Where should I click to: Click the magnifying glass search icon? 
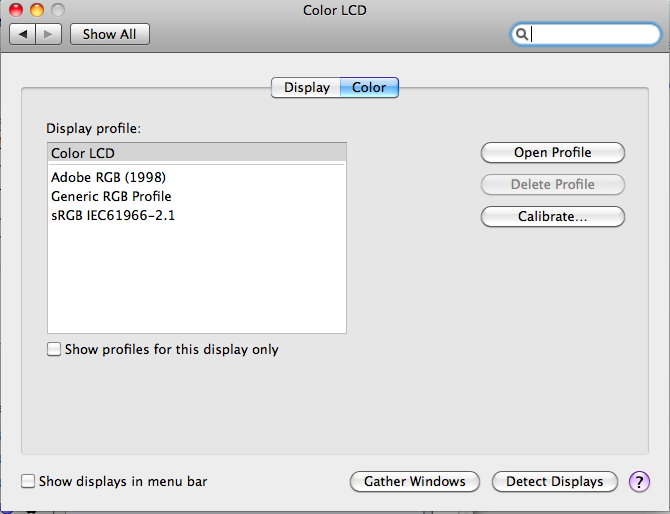522,34
